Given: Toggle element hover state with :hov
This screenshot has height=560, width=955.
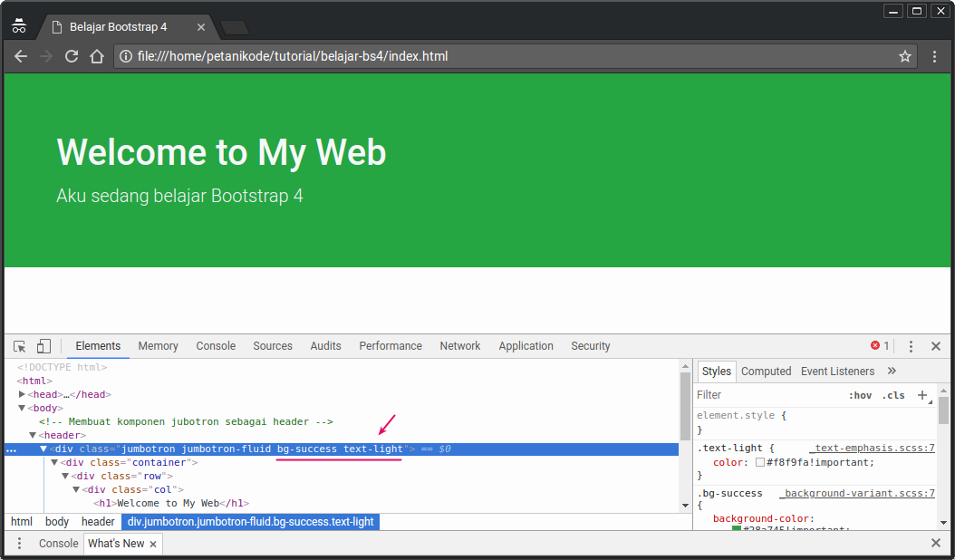Looking at the screenshot, I should [860, 395].
